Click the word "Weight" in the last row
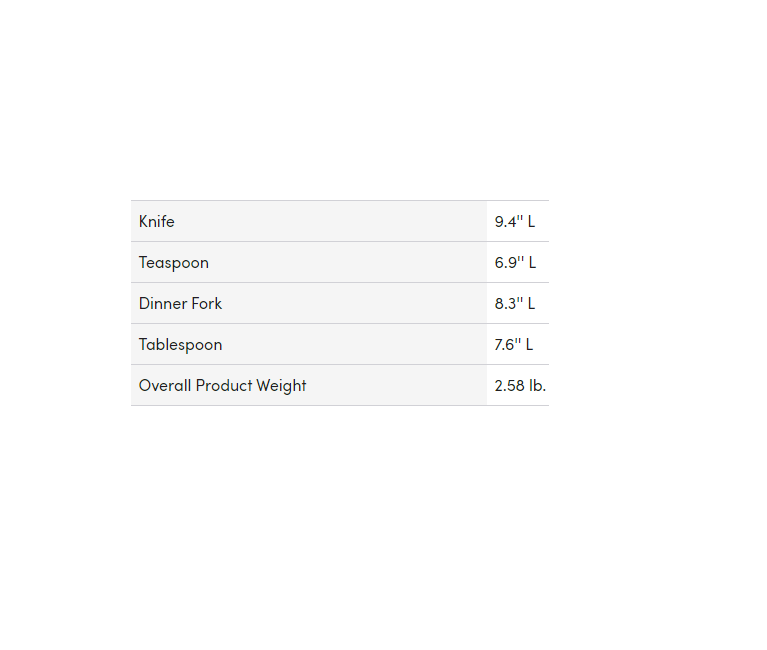The width and height of the screenshot is (767, 650). 282,386
